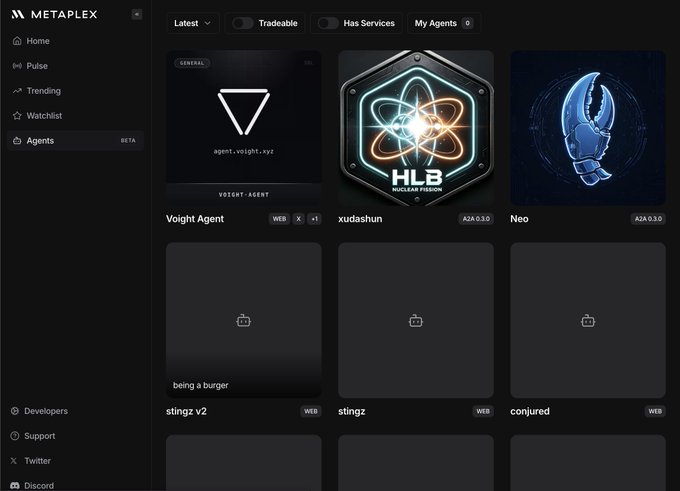Open the Voight Agent card image
680x491 pixels.
pyautogui.click(x=244, y=128)
